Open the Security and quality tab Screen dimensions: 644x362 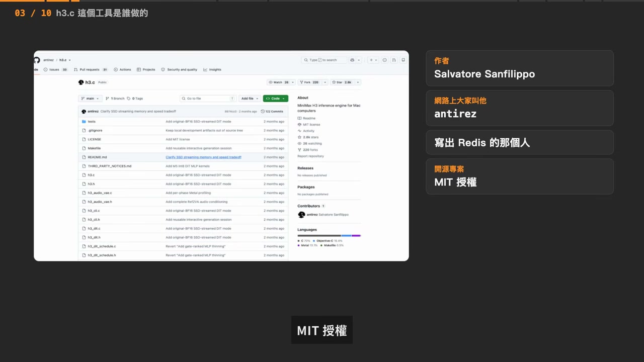point(179,69)
